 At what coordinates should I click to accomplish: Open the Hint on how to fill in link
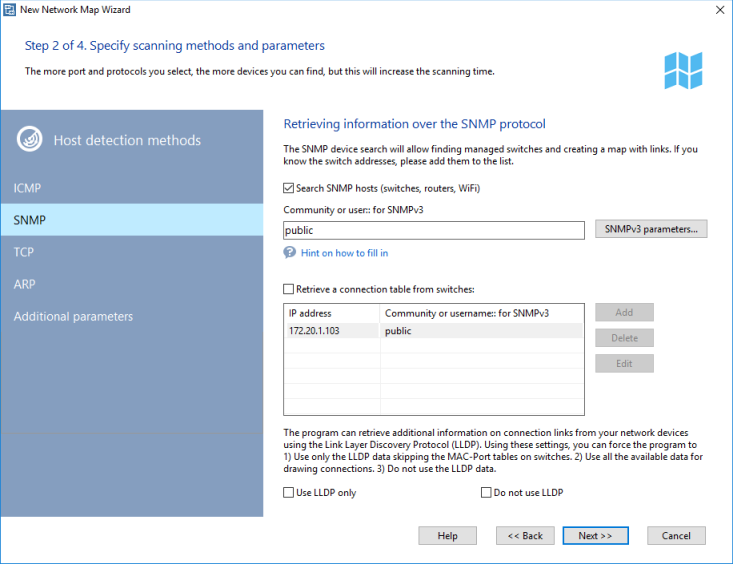[344, 253]
